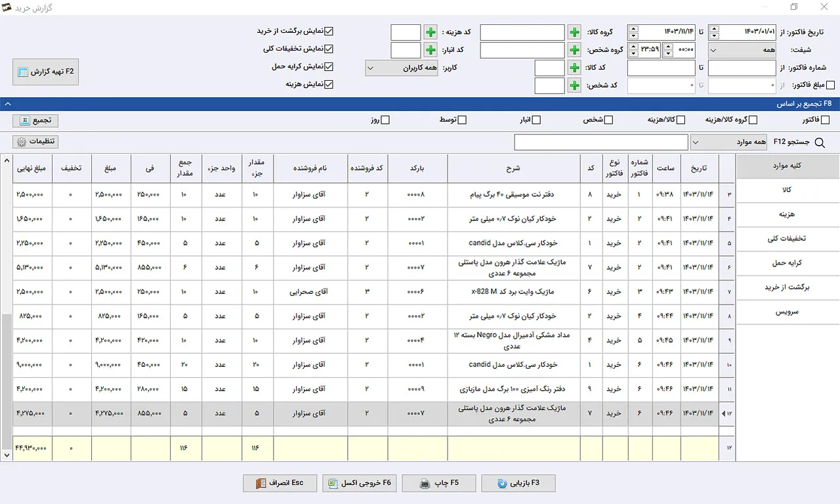Click the table's vertical scrollbar down arrow
This screenshot has height=504, width=840.
click(7, 455)
